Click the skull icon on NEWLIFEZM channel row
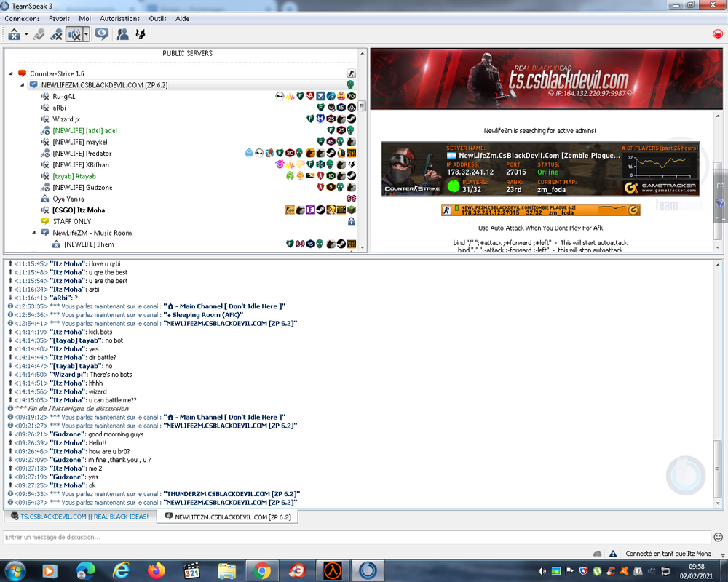728x582 pixels. [351, 84]
